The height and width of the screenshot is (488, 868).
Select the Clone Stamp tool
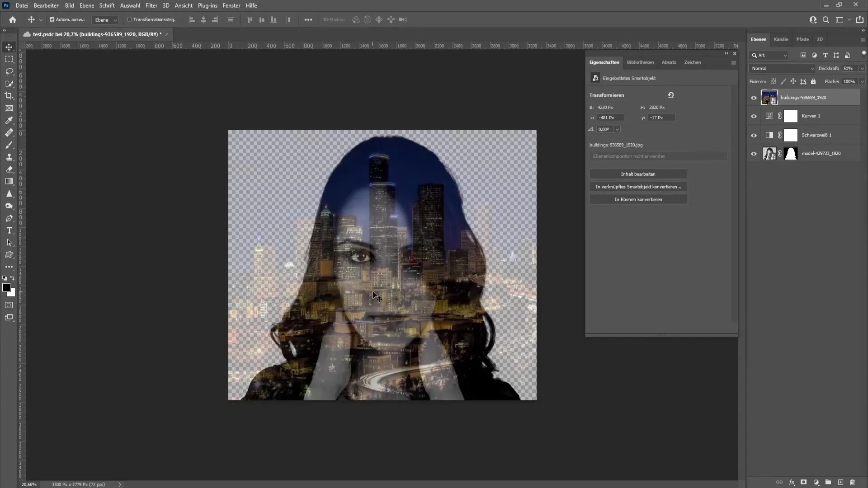click(x=9, y=157)
